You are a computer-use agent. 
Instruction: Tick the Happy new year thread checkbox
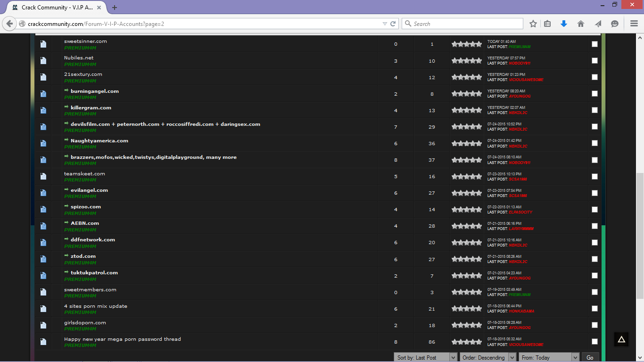click(594, 341)
